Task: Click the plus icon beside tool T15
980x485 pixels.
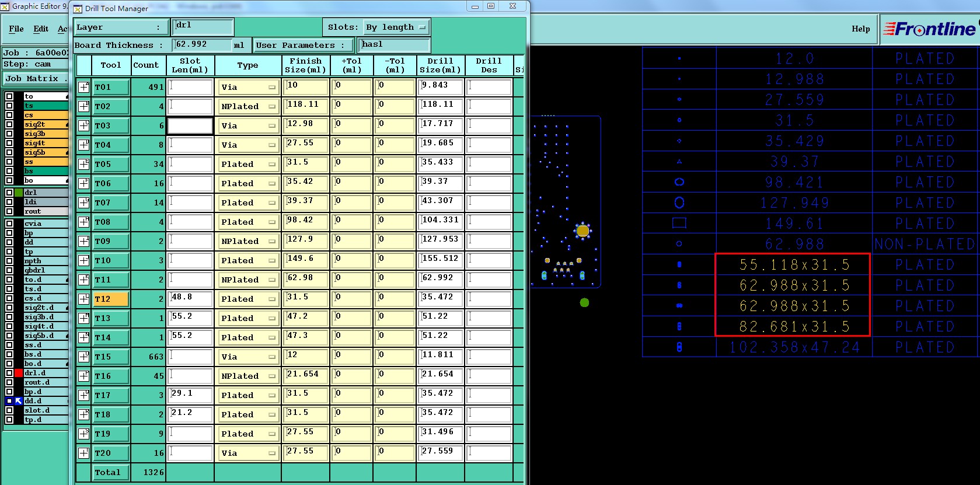Action: pyautogui.click(x=84, y=357)
